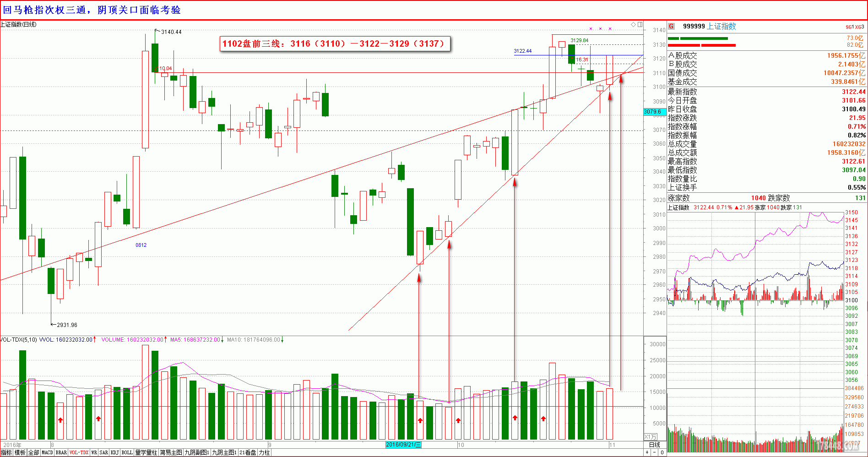
Task: Switch to the SAR indicator
Action: pos(104,452)
